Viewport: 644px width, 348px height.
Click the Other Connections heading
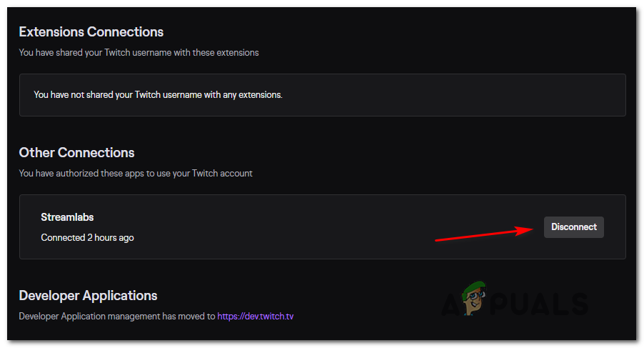coord(76,153)
